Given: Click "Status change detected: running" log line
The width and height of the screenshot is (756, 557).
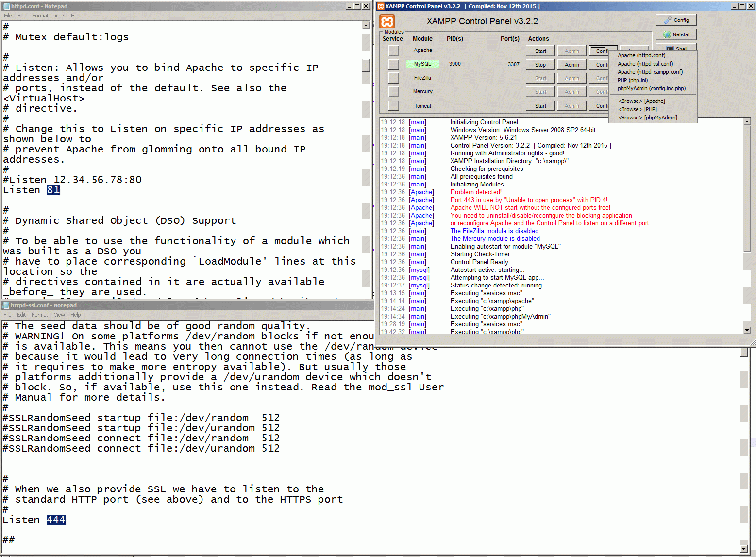Looking at the screenshot, I should pos(496,286).
